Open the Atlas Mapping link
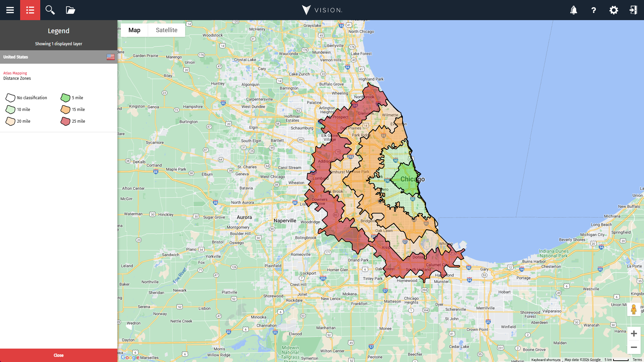The width and height of the screenshot is (644, 362). tap(15, 73)
